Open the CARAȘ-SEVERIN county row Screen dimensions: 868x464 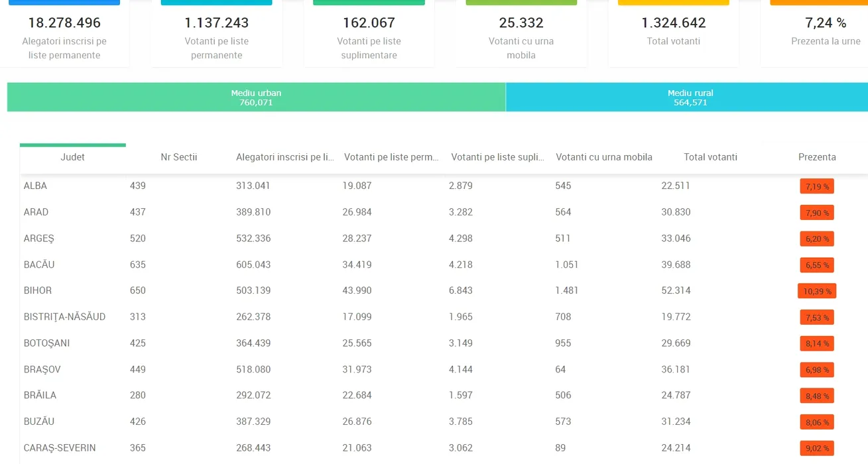[x=60, y=448]
